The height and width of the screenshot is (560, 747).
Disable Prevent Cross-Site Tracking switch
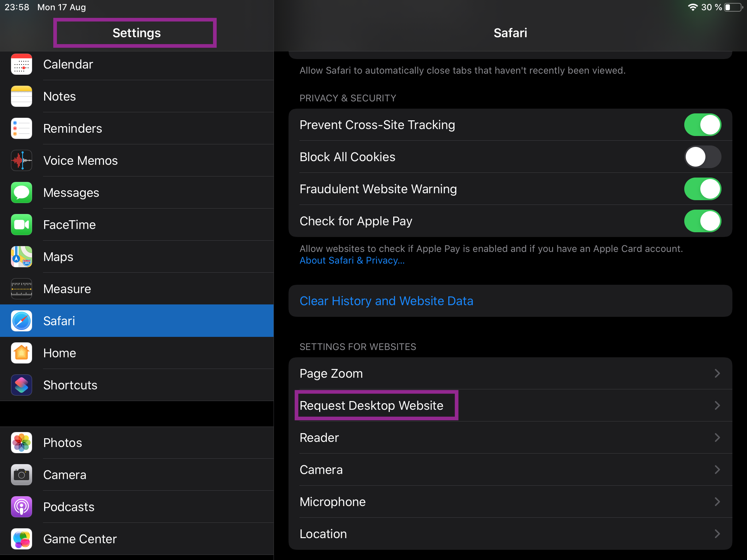[x=703, y=125]
